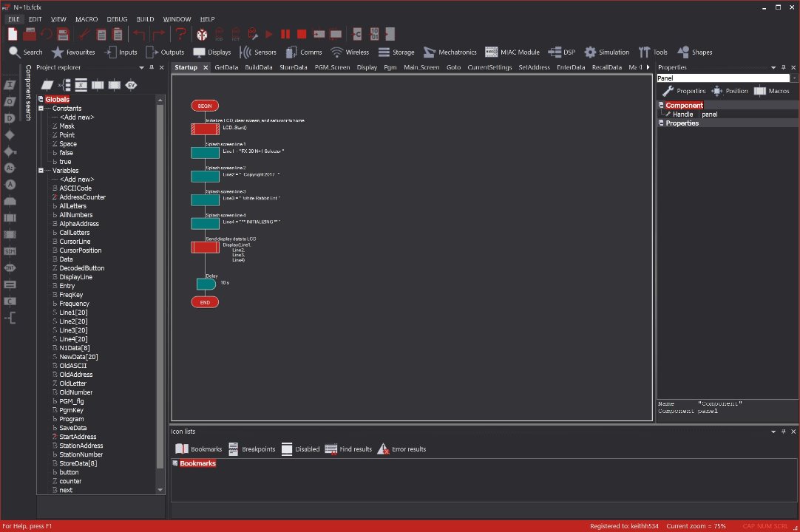Click the Panel component selector field

(723, 78)
